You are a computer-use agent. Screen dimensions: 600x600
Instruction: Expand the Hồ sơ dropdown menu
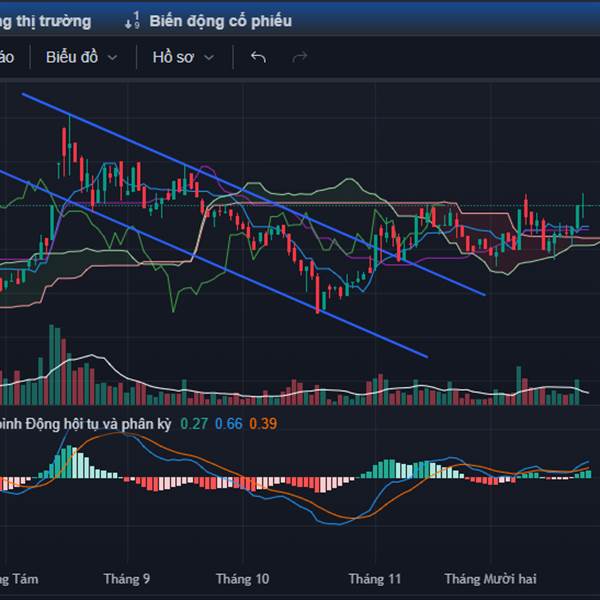(x=183, y=57)
